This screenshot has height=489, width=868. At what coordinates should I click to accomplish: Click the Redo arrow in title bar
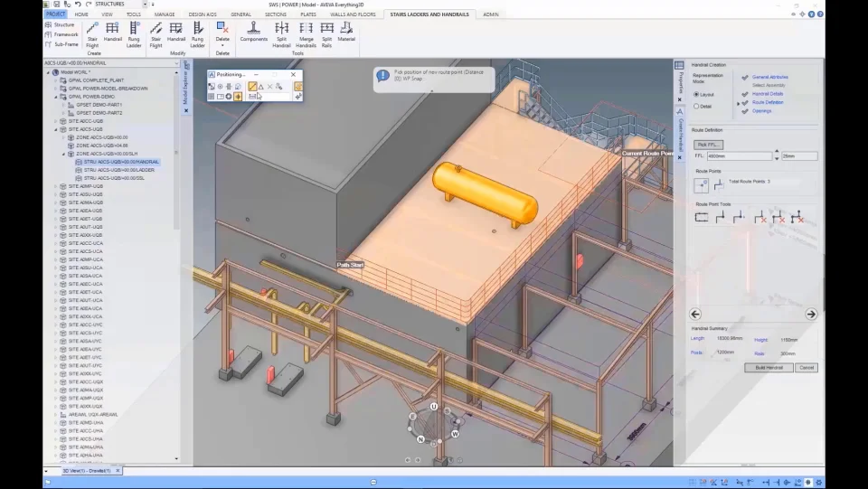[89, 5]
